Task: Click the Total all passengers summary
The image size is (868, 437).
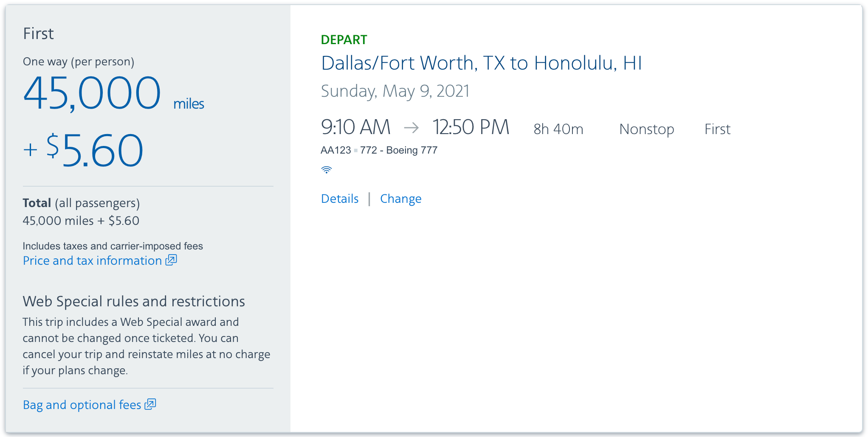Action: click(x=81, y=203)
